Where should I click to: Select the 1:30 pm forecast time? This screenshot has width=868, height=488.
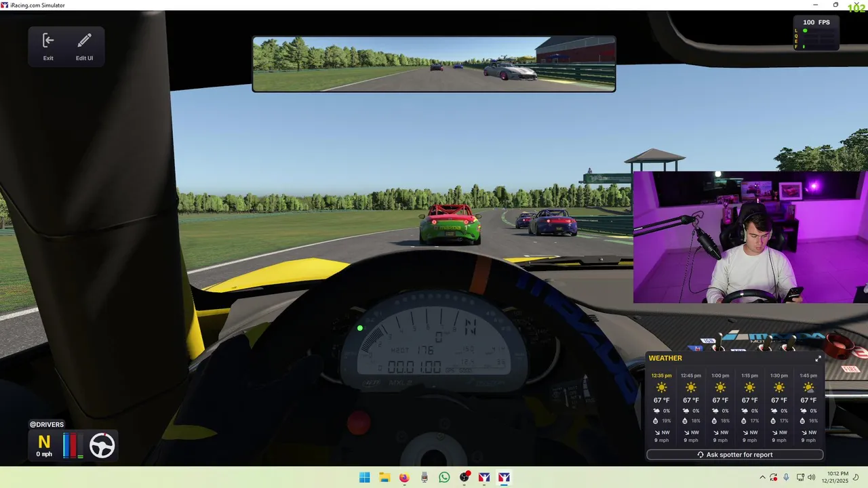[779, 375]
